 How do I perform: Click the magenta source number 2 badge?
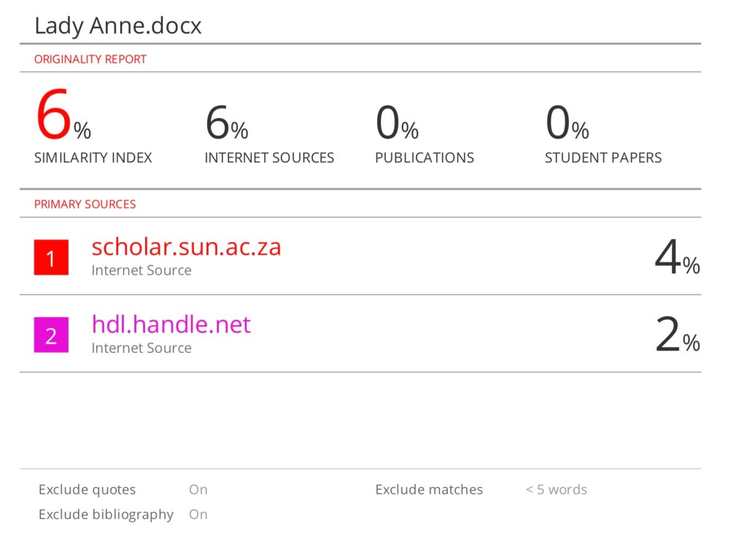click(x=51, y=335)
